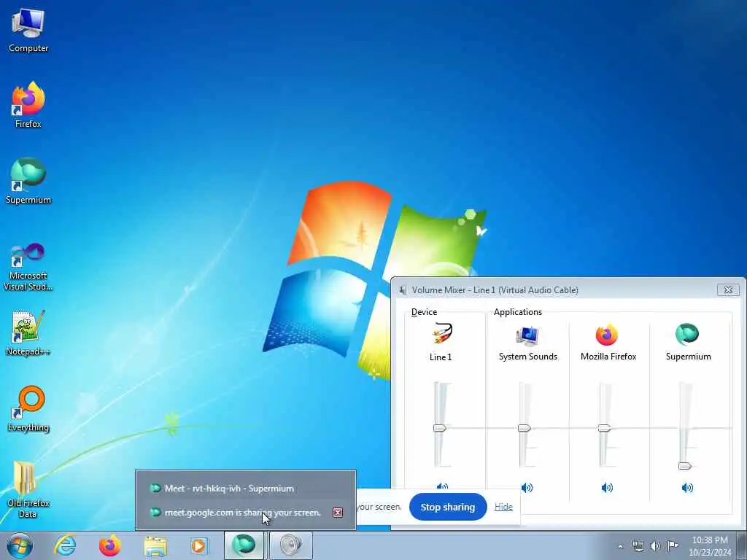Click the taskbar clock showing 10:38 PM
This screenshot has width=747, height=560.
pyautogui.click(x=710, y=546)
